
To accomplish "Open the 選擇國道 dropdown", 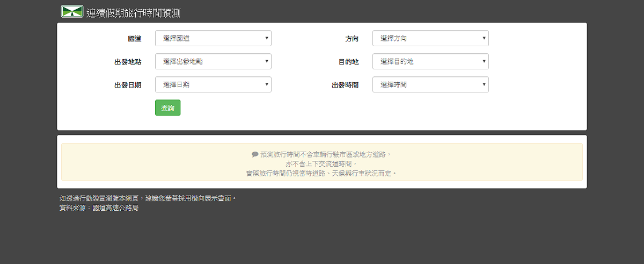I will [x=213, y=38].
